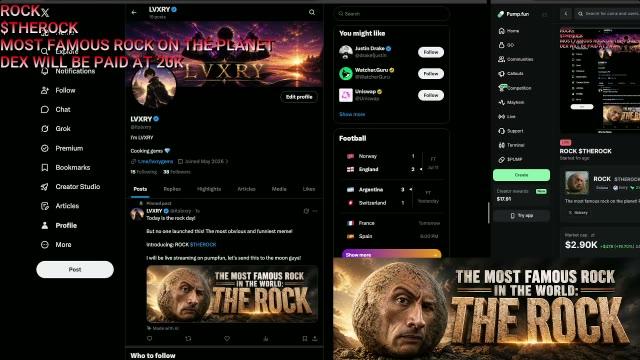Open the Media tab
Viewport: 640px width, 360px height.
click(x=279, y=189)
